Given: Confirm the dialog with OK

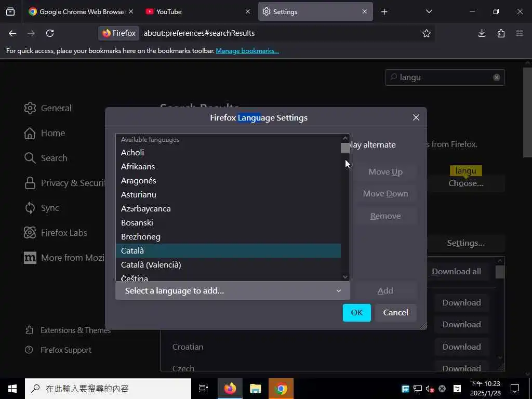Looking at the screenshot, I should click(356, 312).
